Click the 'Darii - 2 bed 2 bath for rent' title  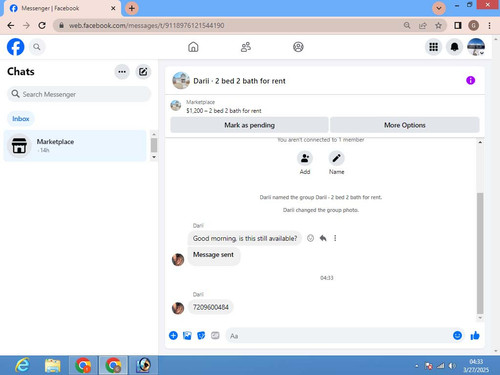(x=239, y=81)
